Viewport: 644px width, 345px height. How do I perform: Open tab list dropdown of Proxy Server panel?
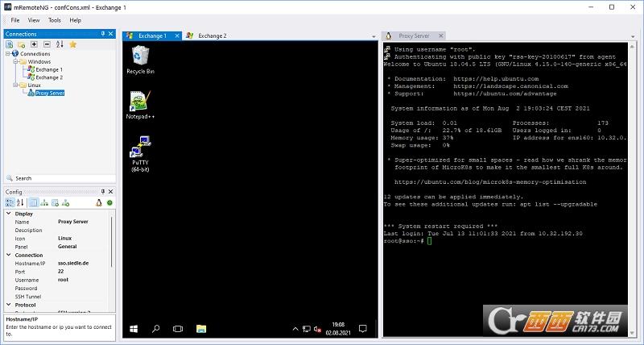[x=633, y=36]
